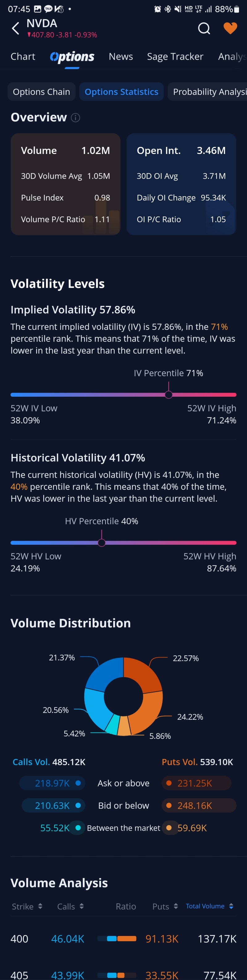
Task: Toggle the orange heart favorite icon
Action: click(x=230, y=29)
